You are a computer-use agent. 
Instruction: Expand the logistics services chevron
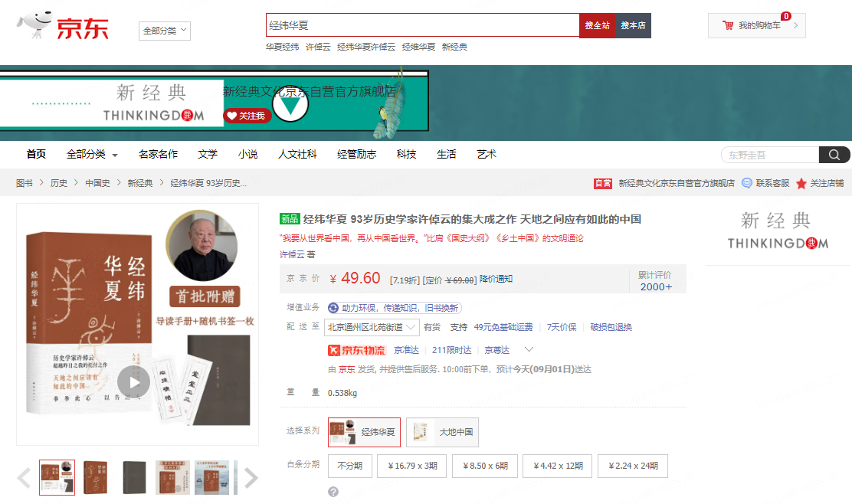pos(529,349)
